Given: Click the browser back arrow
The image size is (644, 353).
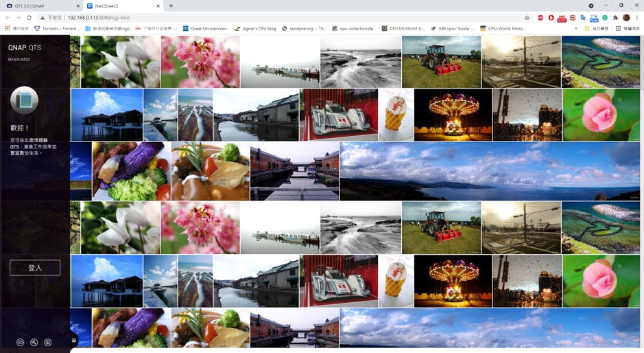Looking at the screenshot, I should coord(8,17).
